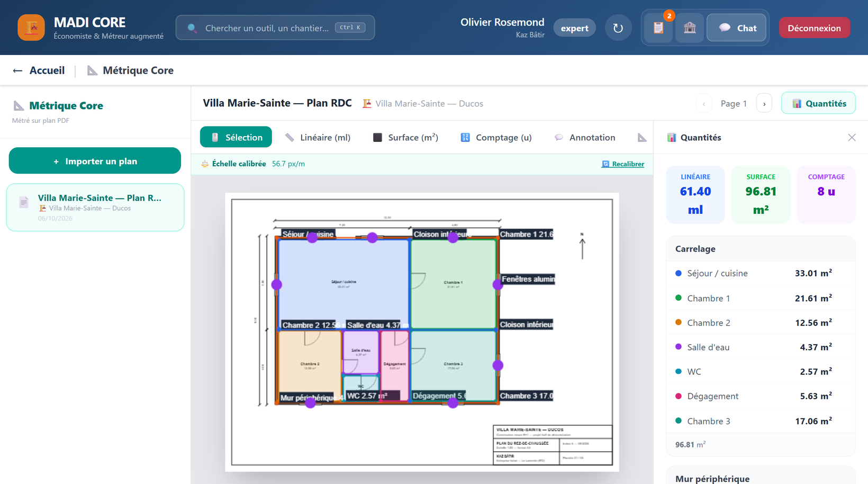Click the scale icon beside Échelle calibrée
This screenshot has height=484, width=868.
point(205,164)
